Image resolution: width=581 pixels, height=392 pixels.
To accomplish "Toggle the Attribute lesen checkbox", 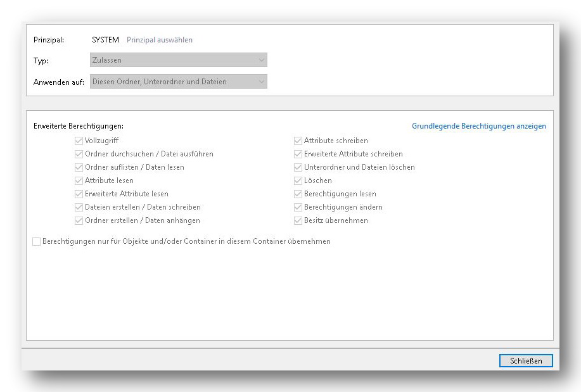I will click(79, 181).
